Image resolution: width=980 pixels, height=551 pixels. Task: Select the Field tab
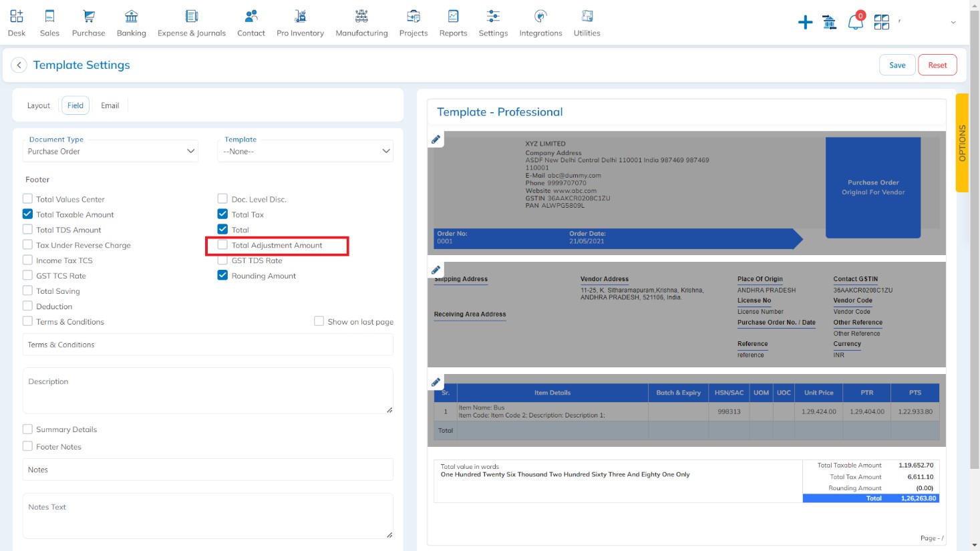click(75, 106)
